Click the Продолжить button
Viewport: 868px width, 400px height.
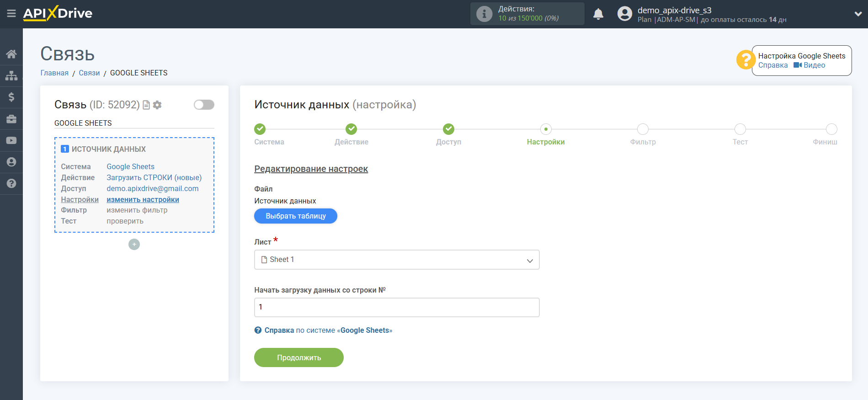point(299,357)
